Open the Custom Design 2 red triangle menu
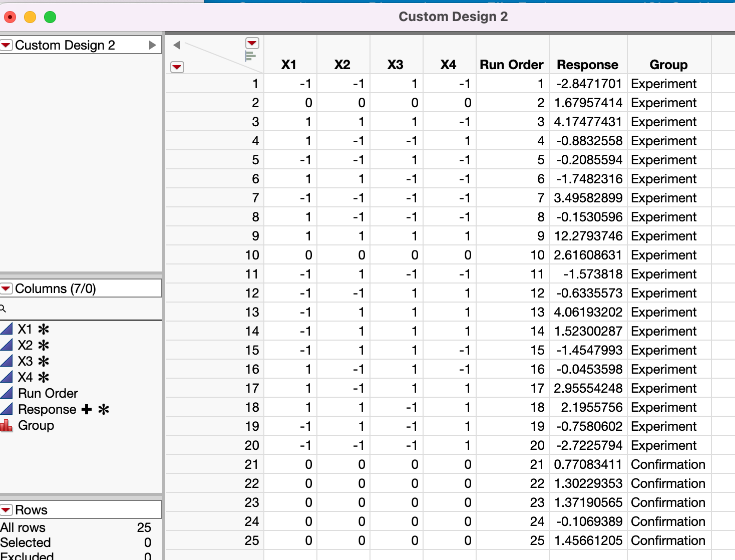 coord(6,45)
